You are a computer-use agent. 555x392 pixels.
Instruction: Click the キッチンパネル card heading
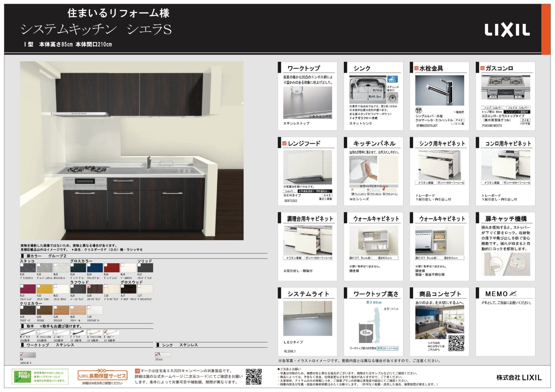tap(374, 143)
